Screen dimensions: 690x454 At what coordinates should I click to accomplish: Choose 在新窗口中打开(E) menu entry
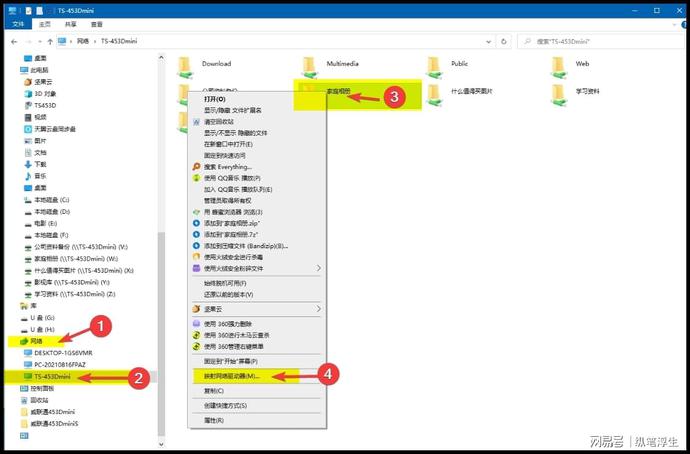(x=257, y=144)
